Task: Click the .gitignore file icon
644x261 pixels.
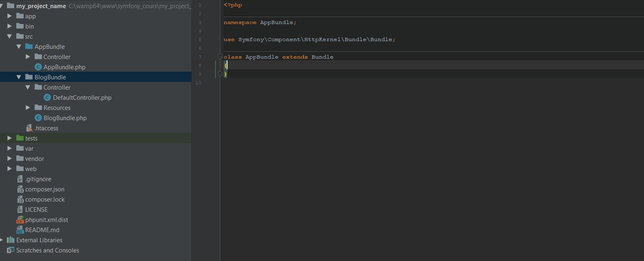Action: click(20, 179)
